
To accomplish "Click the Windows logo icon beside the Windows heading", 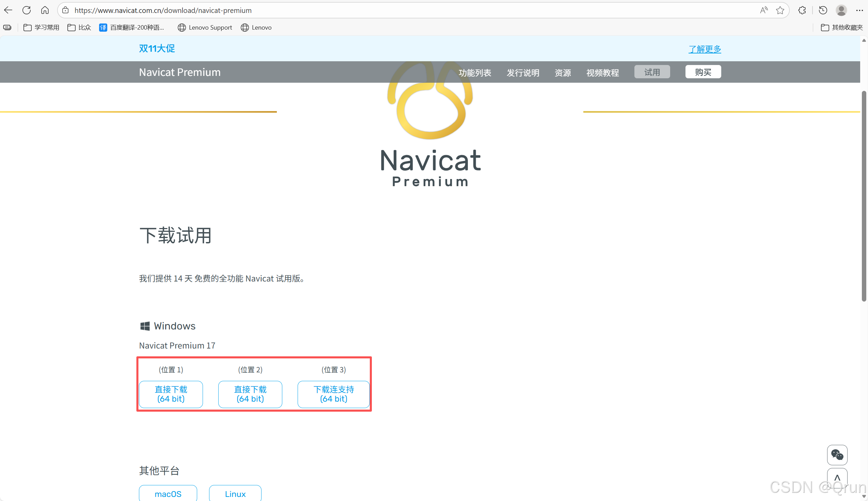I will coord(145,326).
